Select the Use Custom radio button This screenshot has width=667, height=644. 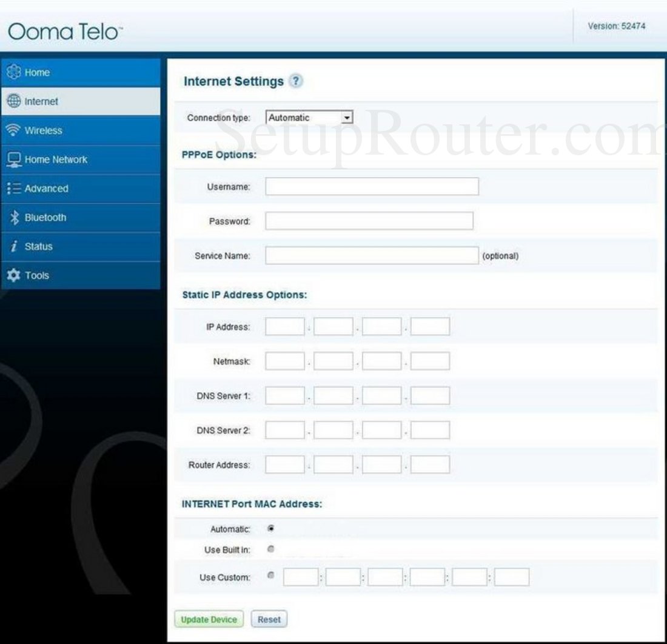click(x=270, y=575)
